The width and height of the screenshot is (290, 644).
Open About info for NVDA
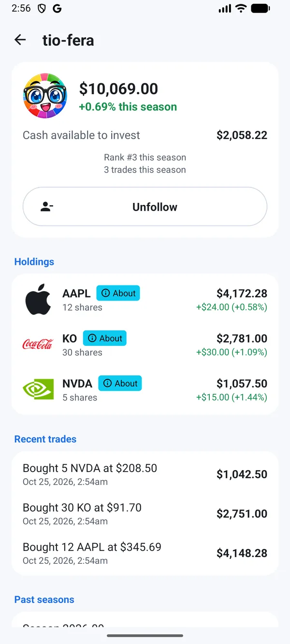point(120,383)
